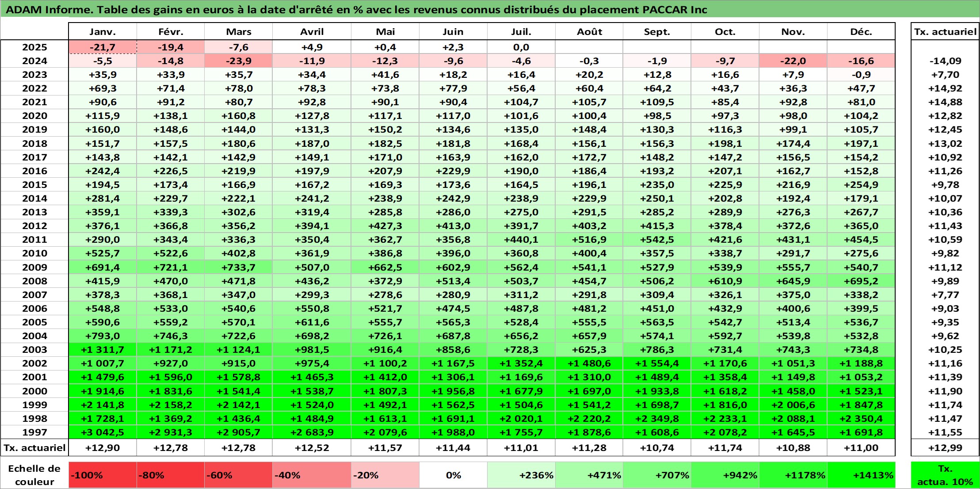Click the -60% color scale swatch

(238, 475)
